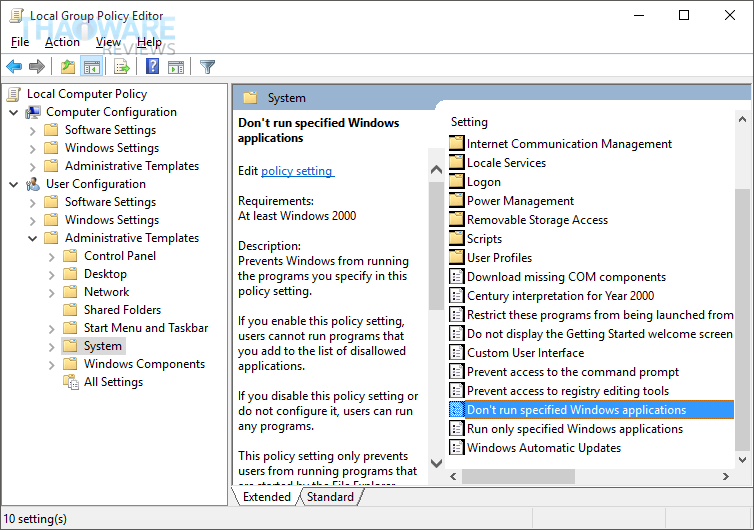Image resolution: width=754 pixels, height=530 pixels.
Task: Open the Help menu
Action: point(149,42)
